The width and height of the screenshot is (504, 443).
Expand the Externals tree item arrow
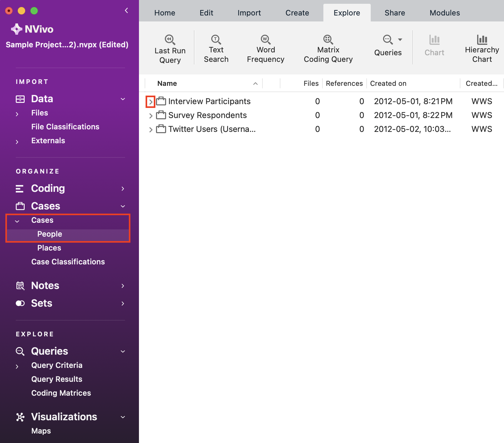(x=17, y=142)
